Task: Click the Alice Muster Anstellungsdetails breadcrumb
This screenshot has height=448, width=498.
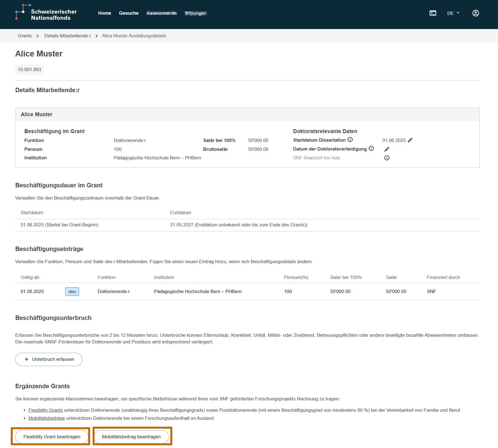Action: coord(134,36)
